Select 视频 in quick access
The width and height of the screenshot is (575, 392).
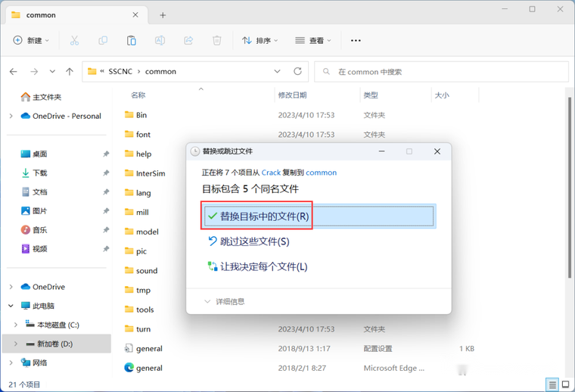click(x=34, y=249)
